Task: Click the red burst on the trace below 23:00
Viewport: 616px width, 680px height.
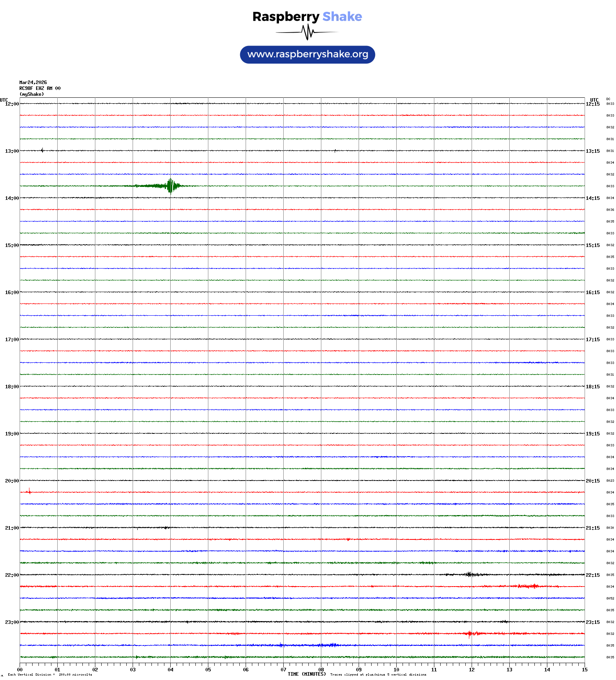Action: click(x=470, y=633)
